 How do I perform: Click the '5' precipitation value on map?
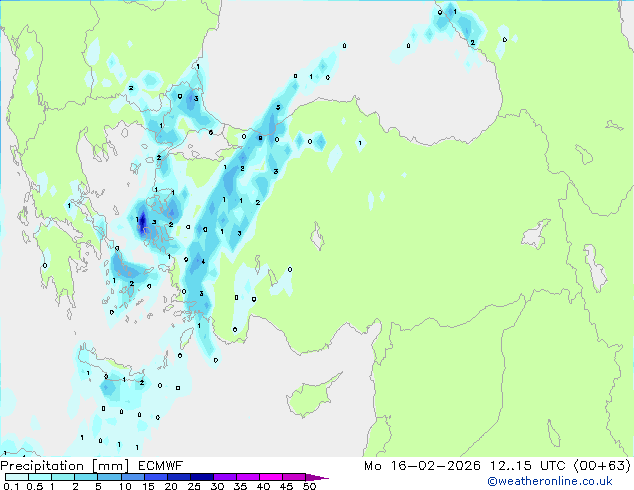278,107
